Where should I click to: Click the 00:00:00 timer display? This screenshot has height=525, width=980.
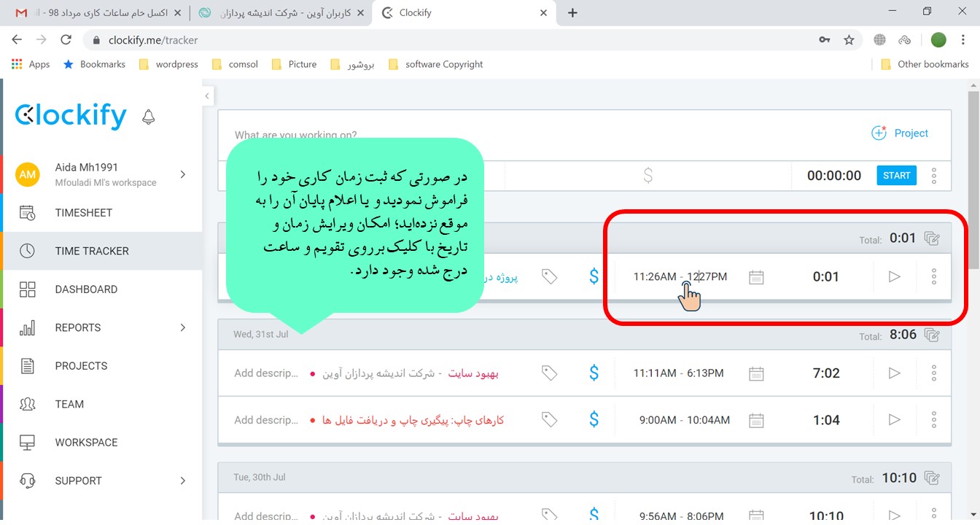point(834,175)
